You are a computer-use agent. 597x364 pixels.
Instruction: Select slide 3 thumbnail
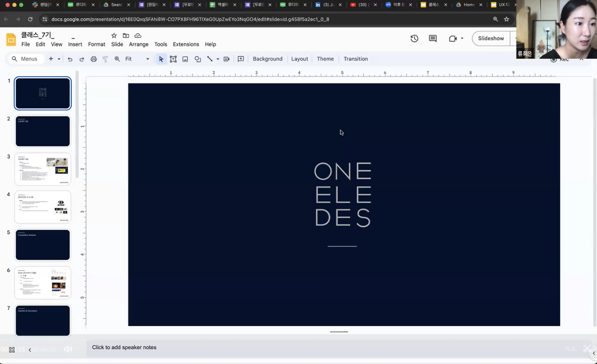43,169
